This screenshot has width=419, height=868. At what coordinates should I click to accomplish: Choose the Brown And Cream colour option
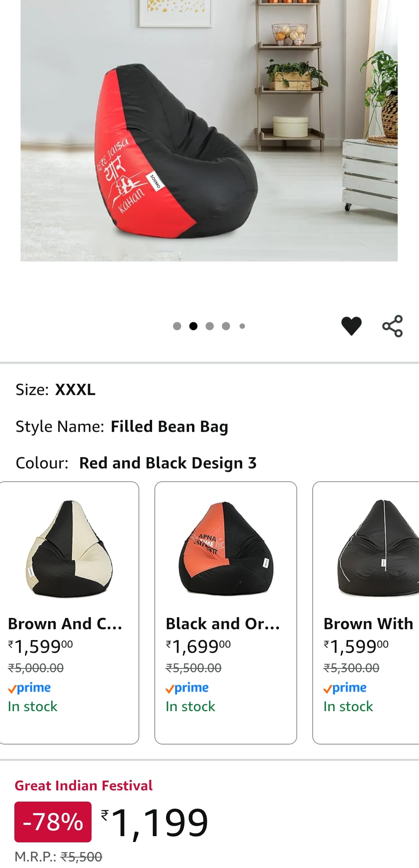coord(69,613)
